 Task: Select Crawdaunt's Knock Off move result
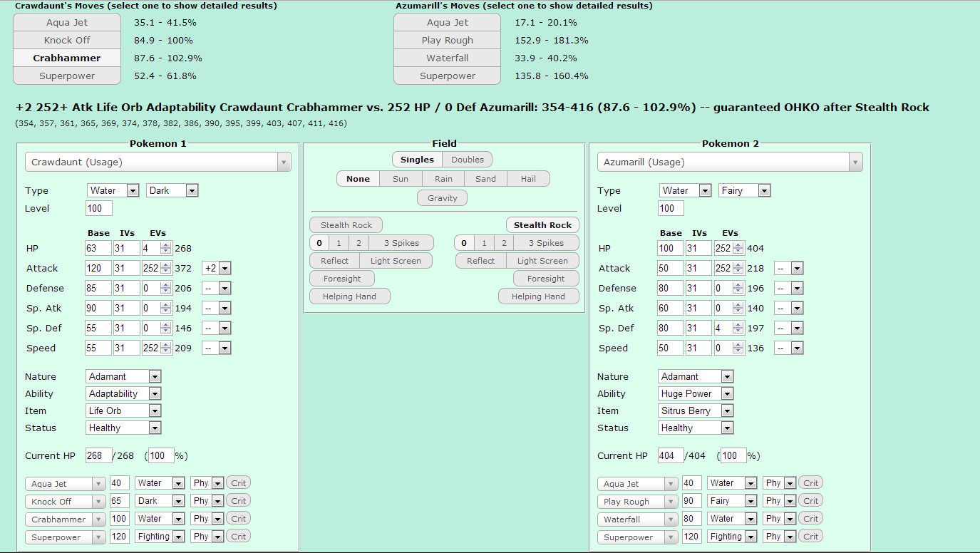coord(67,41)
